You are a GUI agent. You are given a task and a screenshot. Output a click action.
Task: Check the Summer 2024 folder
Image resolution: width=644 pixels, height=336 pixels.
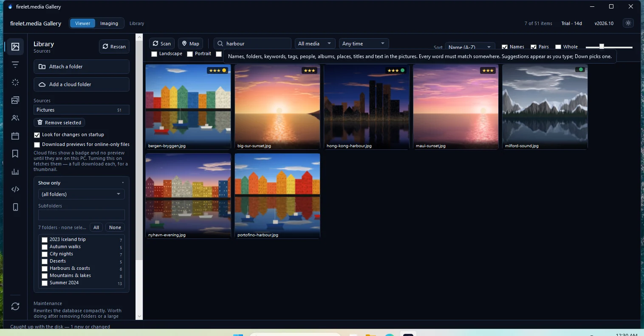point(45,283)
